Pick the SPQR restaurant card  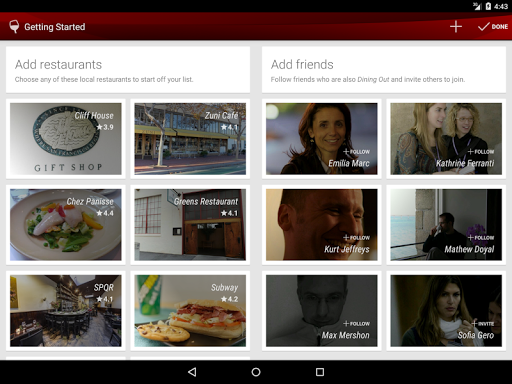(x=66, y=311)
